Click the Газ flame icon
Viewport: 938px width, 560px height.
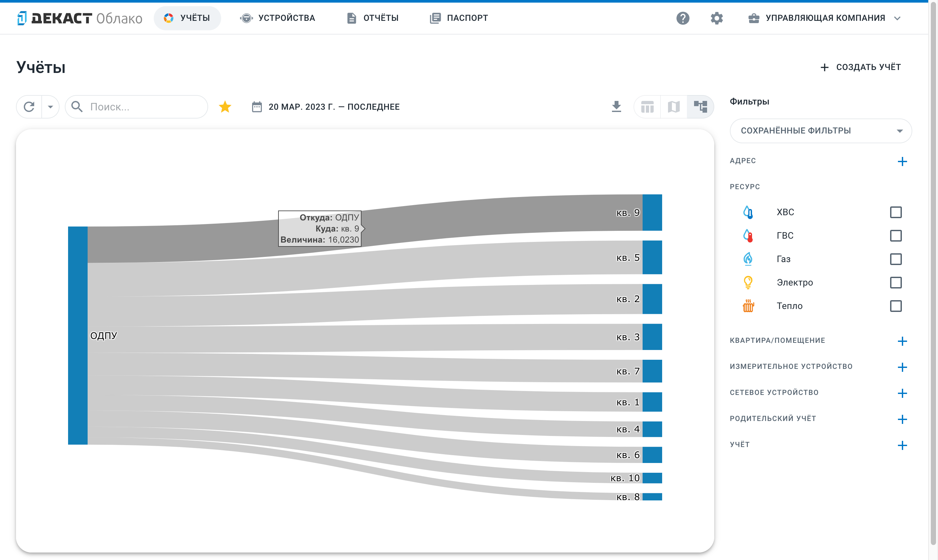click(748, 259)
